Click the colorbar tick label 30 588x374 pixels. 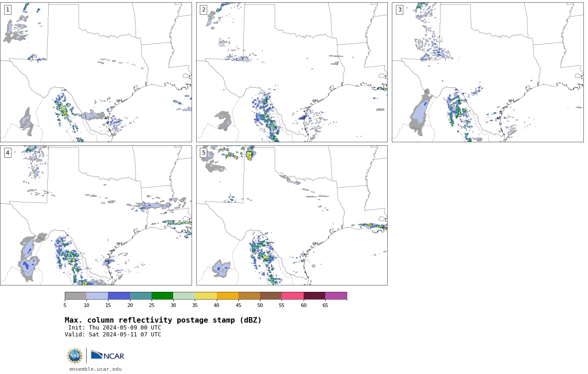[173, 305]
